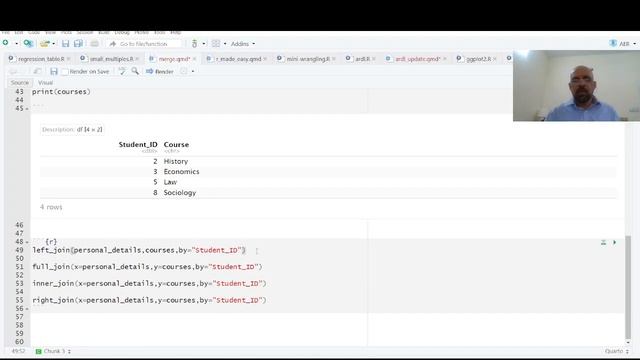
Task: Click the project icon labeled AtR
Action: 613,43
